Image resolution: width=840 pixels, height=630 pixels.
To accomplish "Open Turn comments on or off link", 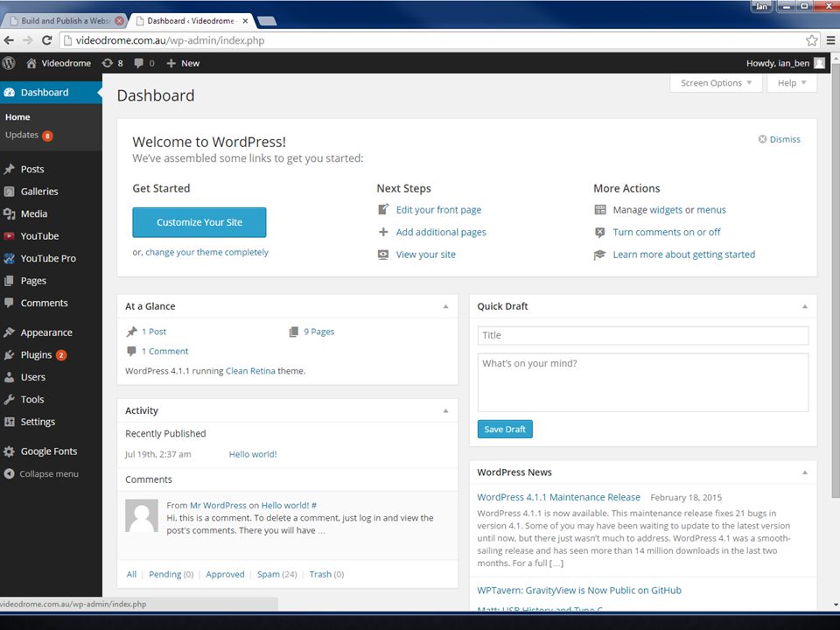I will pos(667,232).
